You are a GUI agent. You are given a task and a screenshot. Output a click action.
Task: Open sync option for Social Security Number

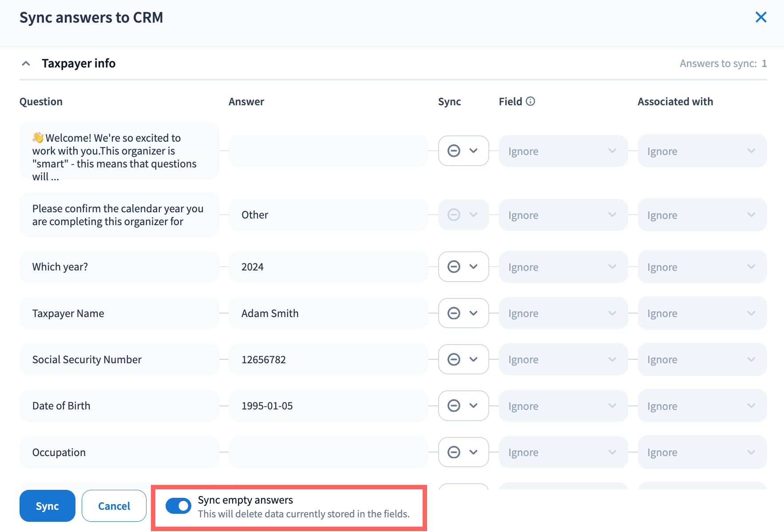coord(463,359)
